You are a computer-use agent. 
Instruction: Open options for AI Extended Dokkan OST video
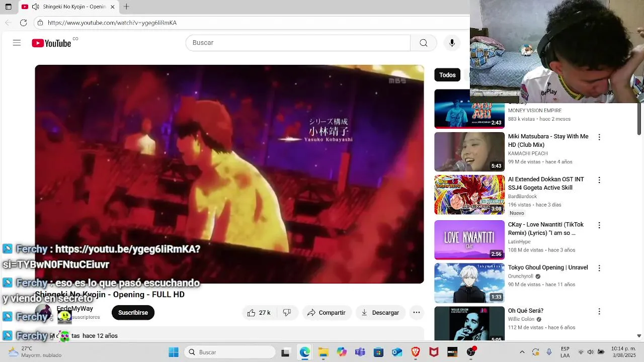[599, 179]
